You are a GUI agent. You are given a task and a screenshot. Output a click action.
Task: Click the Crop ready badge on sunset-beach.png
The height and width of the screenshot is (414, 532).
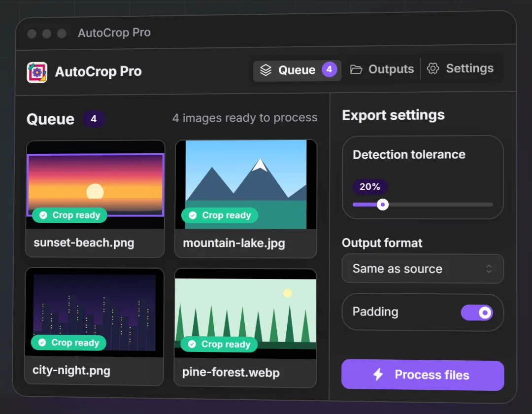69,215
